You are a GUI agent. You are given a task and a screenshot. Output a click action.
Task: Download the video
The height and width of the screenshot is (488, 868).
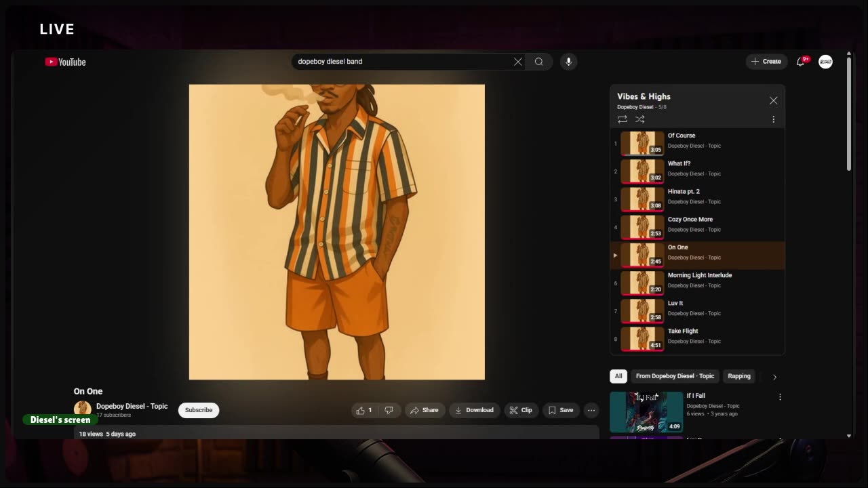pos(475,410)
